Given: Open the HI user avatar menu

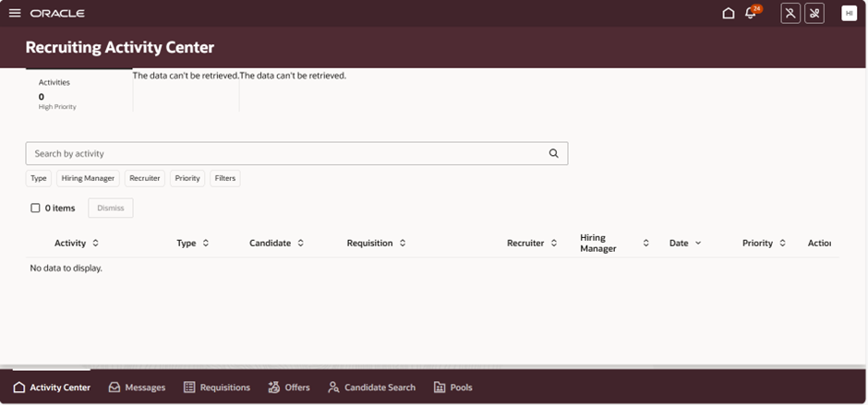Looking at the screenshot, I should 849,13.
